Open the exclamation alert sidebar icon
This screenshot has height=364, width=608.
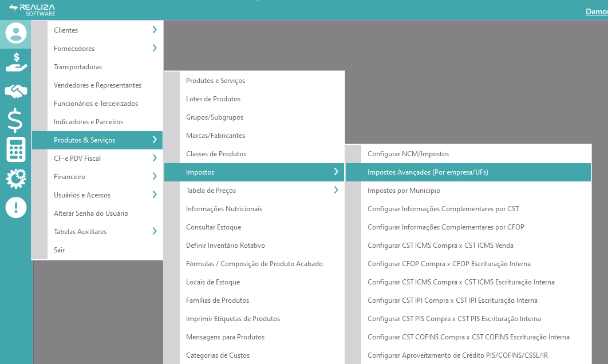pyautogui.click(x=16, y=207)
